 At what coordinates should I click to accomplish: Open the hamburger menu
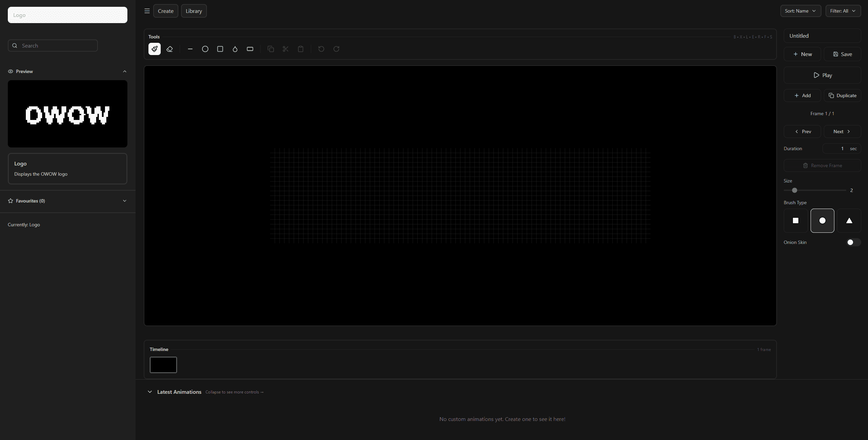[x=147, y=11]
